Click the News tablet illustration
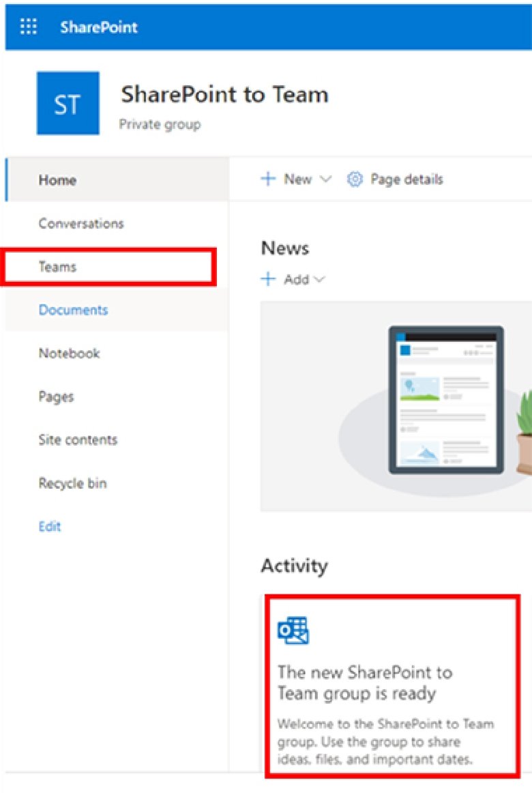This screenshot has width=532, height=793. [446, 399]
